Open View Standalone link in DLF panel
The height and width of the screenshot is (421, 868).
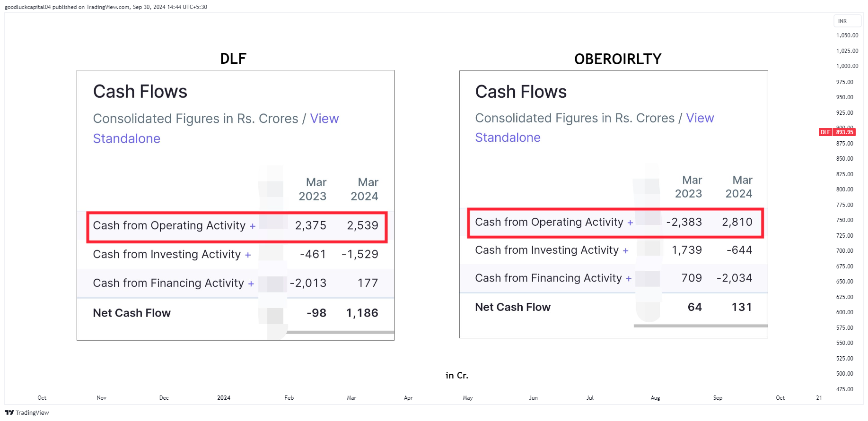tap(216, 129)
